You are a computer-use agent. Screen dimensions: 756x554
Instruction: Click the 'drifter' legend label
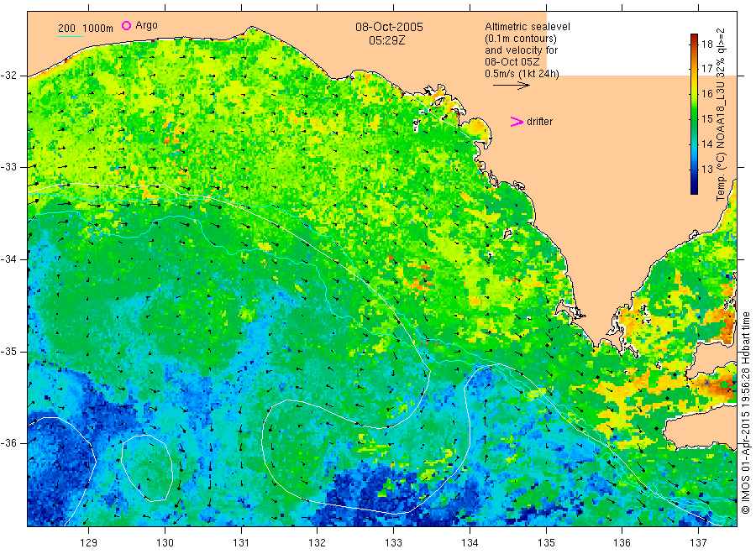pyautogui.click(x=539, y=122)
